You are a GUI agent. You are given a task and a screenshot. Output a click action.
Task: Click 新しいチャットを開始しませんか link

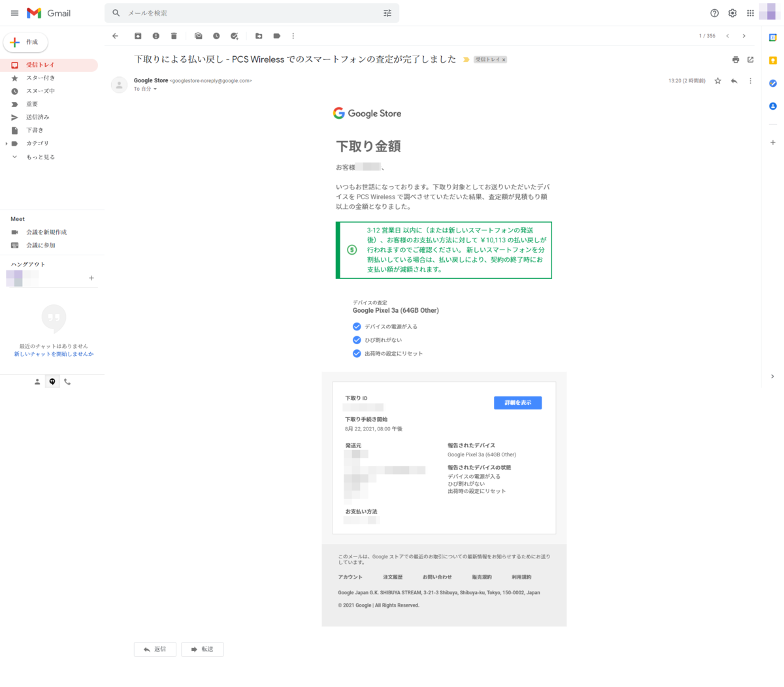[x=54, y=354]
